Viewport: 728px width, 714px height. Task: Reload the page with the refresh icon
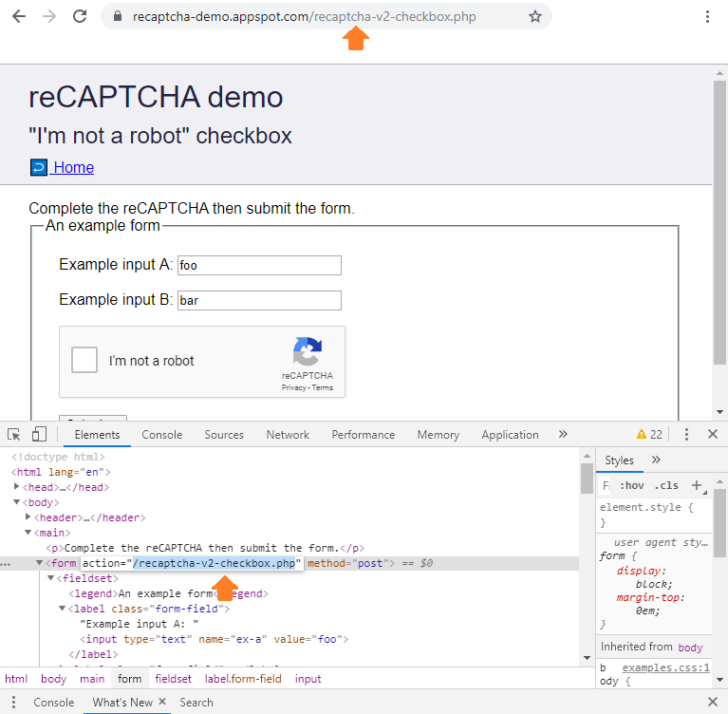[81, 16]
